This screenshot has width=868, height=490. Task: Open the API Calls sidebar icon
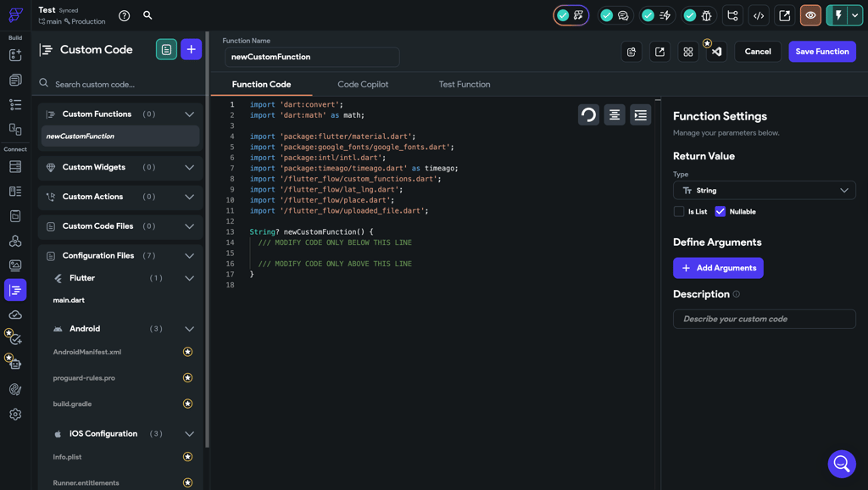coord(15,241)
